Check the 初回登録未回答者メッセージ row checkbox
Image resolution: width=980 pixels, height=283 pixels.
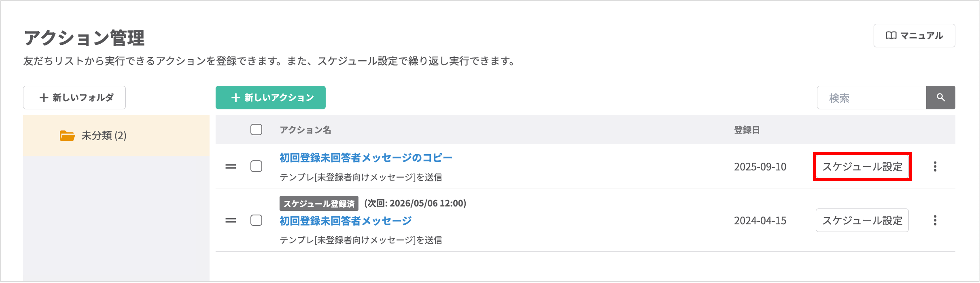(x=256, y=221)
